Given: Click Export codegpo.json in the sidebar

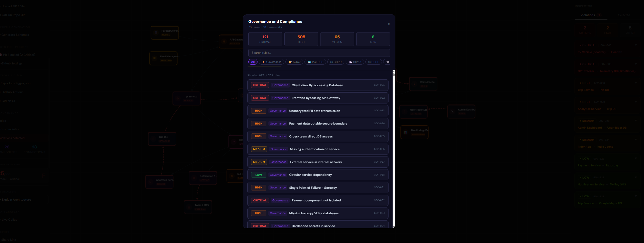Looking at the screenshot, I should [x=15, y=83].
